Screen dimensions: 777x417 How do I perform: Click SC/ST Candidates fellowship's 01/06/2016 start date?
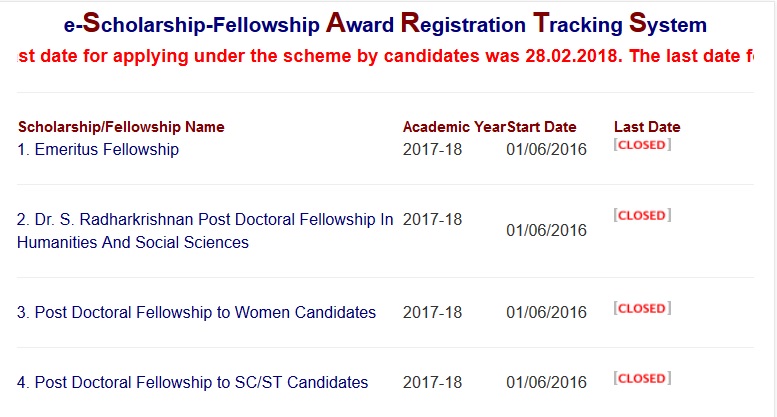pyautogui.click(x=546, y=383)
